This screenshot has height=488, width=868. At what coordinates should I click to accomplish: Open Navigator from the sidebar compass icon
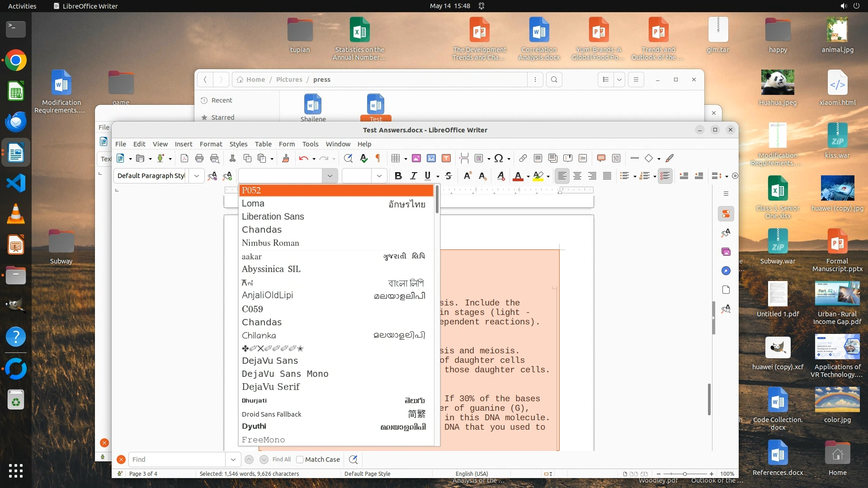[726, 271]
